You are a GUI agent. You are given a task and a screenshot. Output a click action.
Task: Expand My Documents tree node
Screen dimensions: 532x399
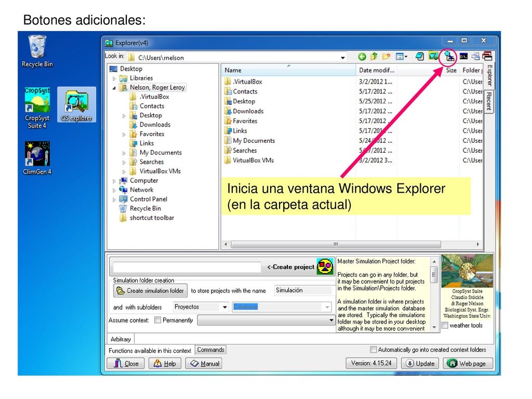click(x=124, y=153)
